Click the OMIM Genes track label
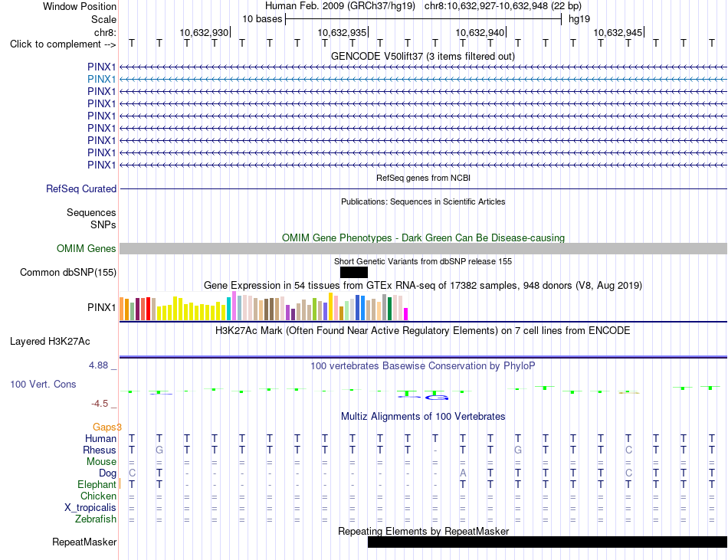 coord(87,249)
